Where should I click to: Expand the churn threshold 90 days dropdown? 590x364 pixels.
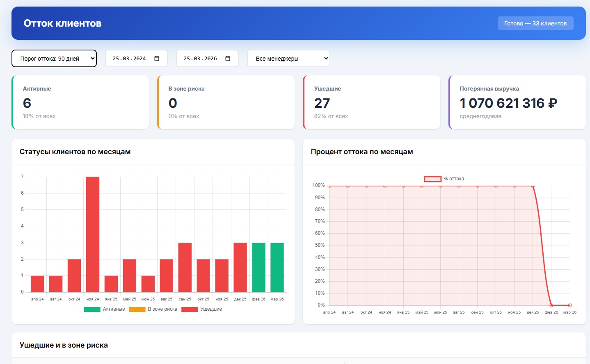point(54,59)
